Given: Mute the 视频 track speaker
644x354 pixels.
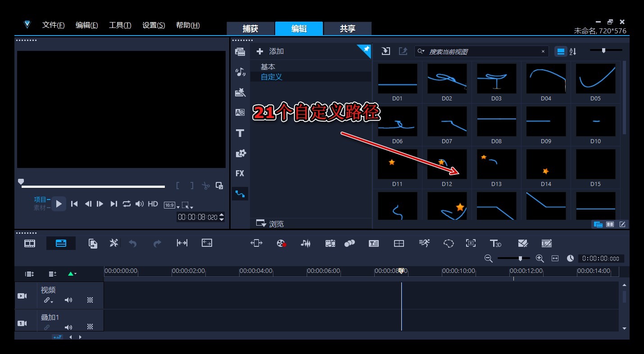Looking at the screenshot, I should [68, 300].
